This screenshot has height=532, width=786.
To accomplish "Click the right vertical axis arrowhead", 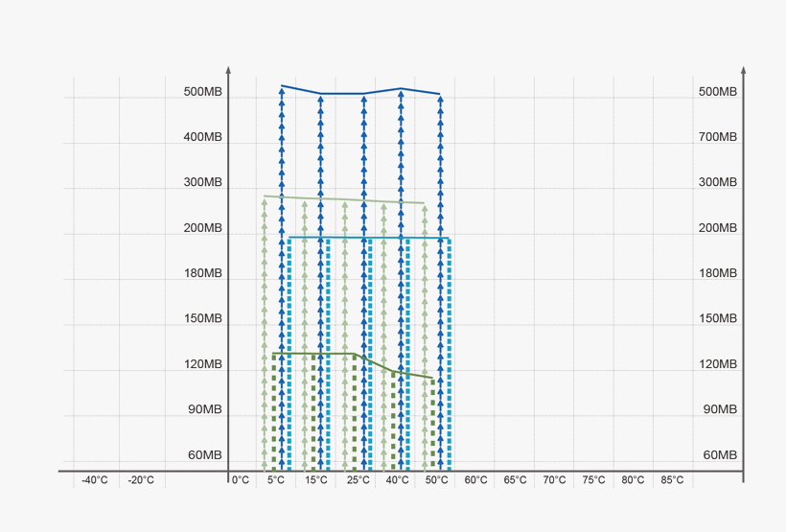I will (743, 70).
